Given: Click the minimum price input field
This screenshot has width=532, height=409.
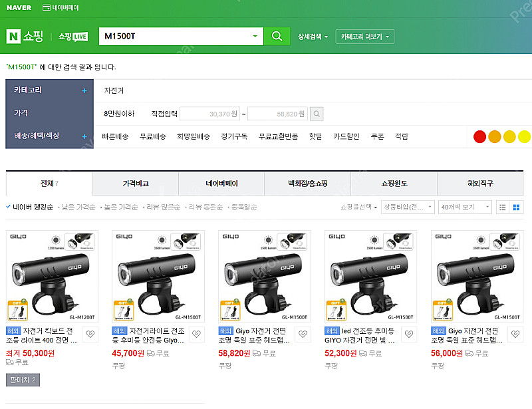Looking at the screenshot, I should pos(209,114).
